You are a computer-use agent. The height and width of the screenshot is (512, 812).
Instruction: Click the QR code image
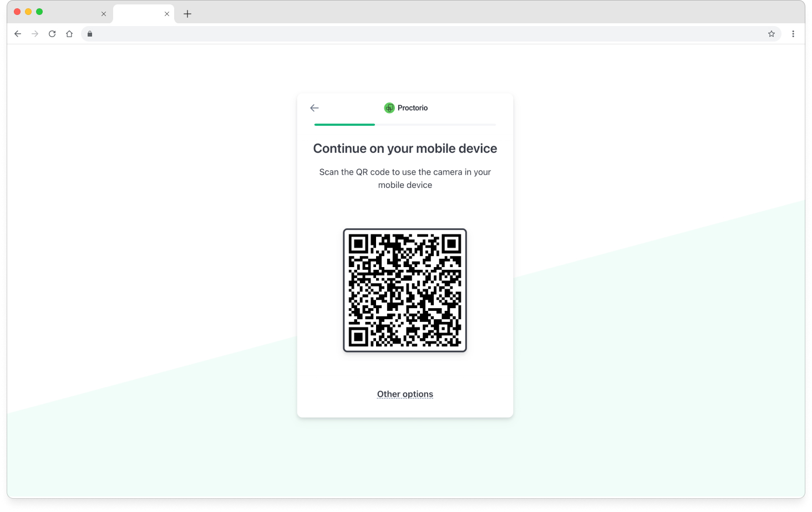(405, 290)
